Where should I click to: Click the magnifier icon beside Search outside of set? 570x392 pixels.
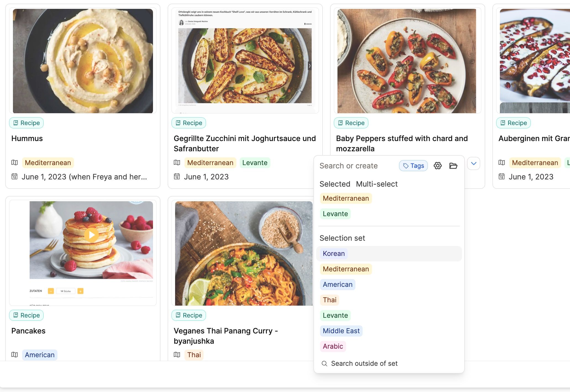coord(324,364)
